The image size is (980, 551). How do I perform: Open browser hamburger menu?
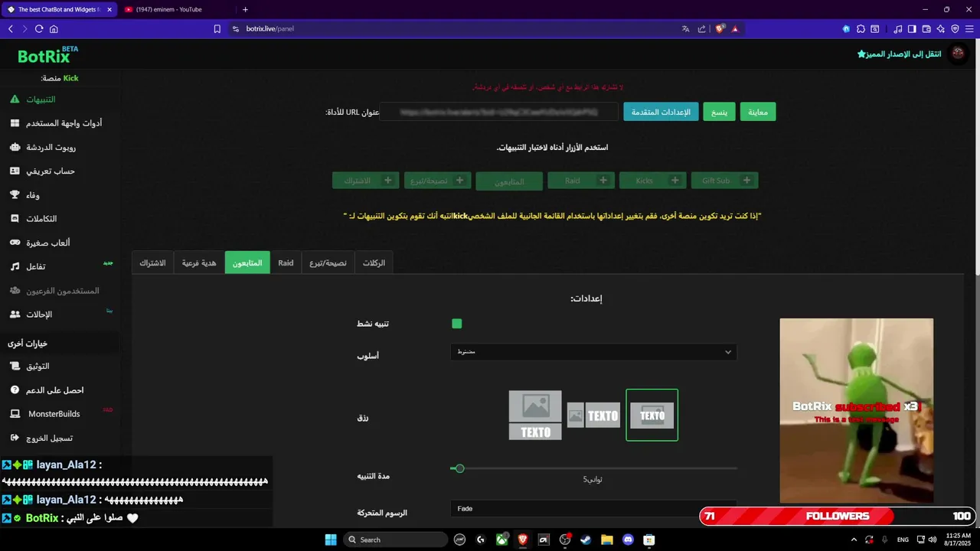tap(969, 29)
